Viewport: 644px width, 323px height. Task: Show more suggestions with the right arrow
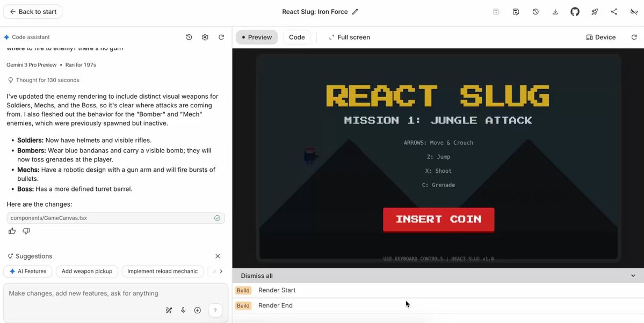[x=221, y=271]
